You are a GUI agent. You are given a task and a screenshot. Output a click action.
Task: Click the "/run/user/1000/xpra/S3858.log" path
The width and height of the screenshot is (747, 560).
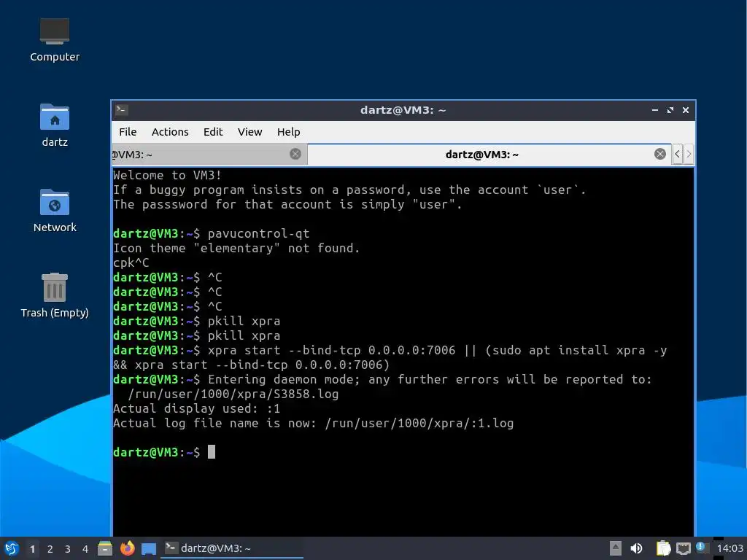(233, 394)
